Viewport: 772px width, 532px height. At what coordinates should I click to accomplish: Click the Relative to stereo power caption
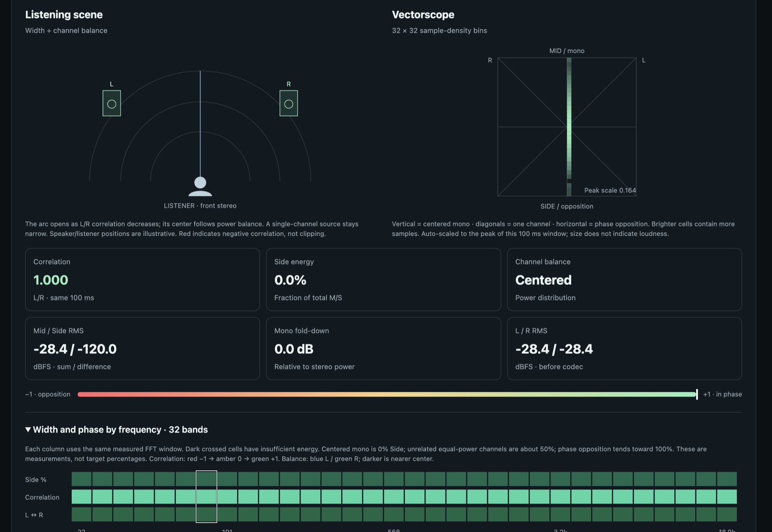click(x=314, y=367)
